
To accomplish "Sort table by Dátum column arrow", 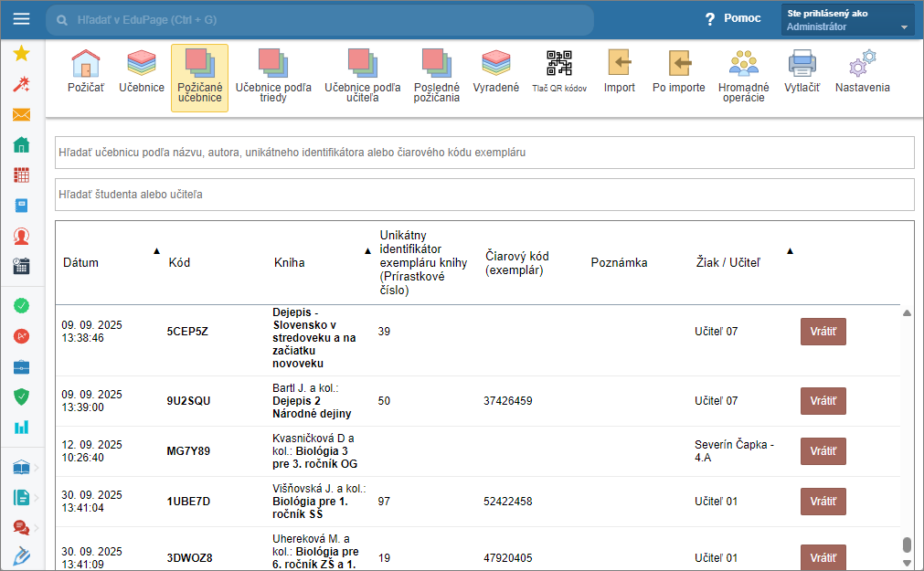I will [x=156, y=250].
